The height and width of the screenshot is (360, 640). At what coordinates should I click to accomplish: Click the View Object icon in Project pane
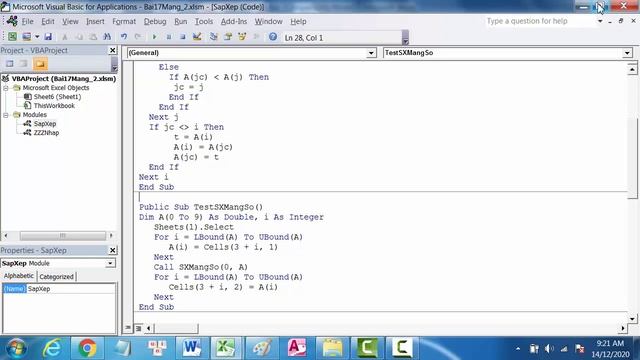click(x=24, y=64)
